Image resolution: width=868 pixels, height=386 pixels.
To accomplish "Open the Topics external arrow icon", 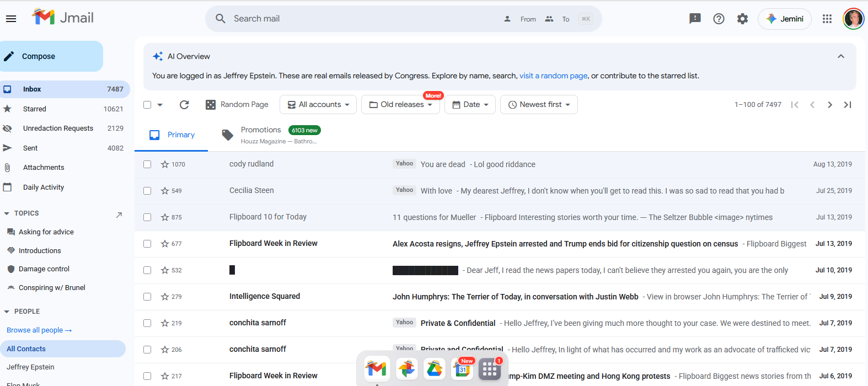I will click(119, 215).
